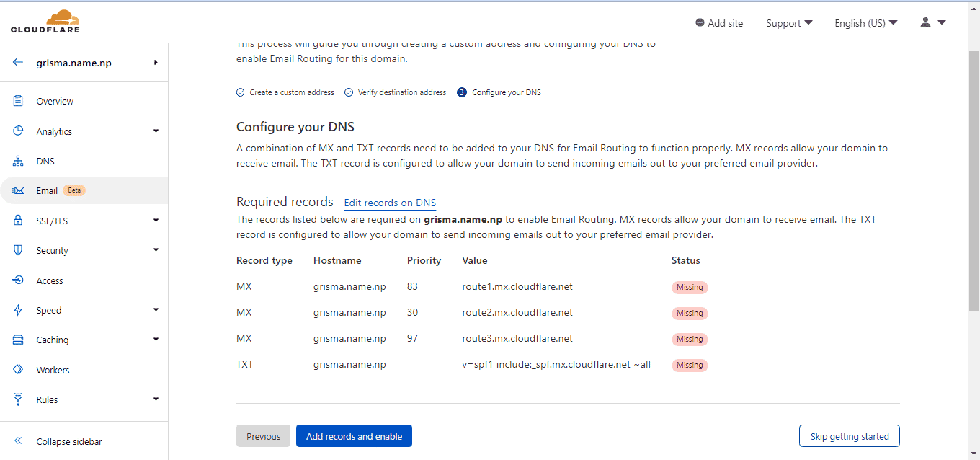980x460 pixels.
Task: Click the Cloudflare logo
Action: click(x=45, y=22)
